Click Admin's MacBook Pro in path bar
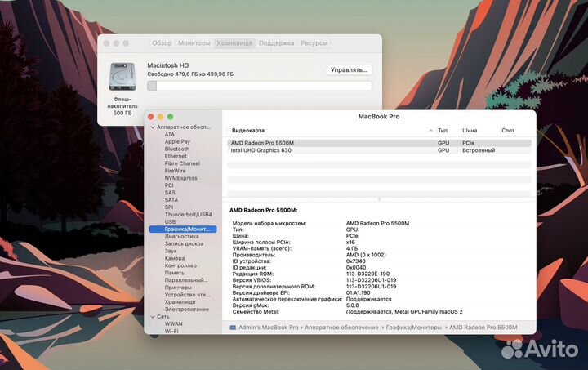588x370 pixels. point(269,328)
